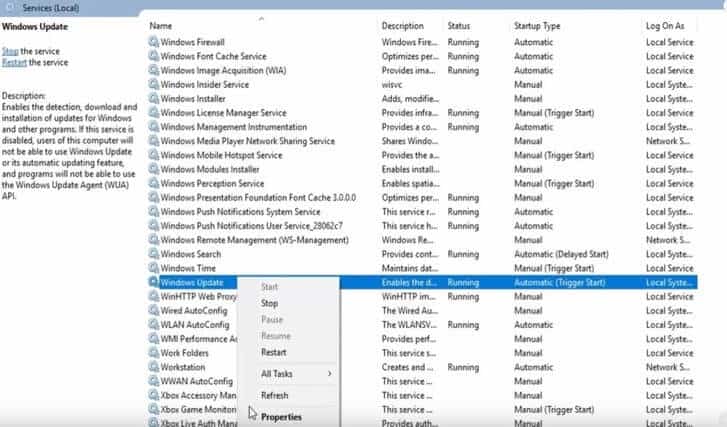
Task: Choose Restart from the context menu
Action: [274, 352]
